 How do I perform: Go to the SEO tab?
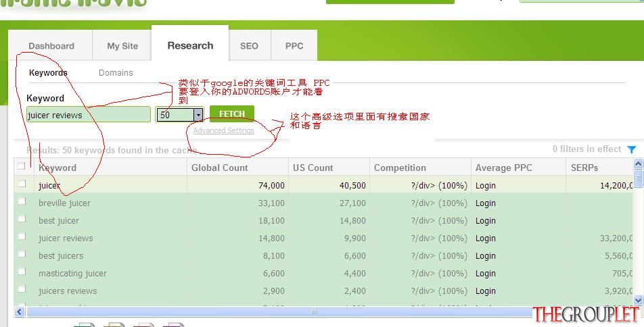250,45
